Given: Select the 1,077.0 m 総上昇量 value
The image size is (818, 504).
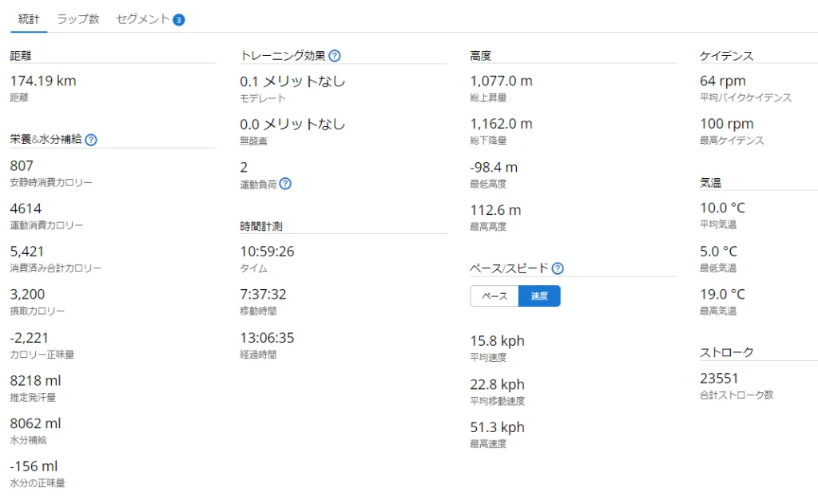Looking at the screenshot, I should tap(501, 81).
